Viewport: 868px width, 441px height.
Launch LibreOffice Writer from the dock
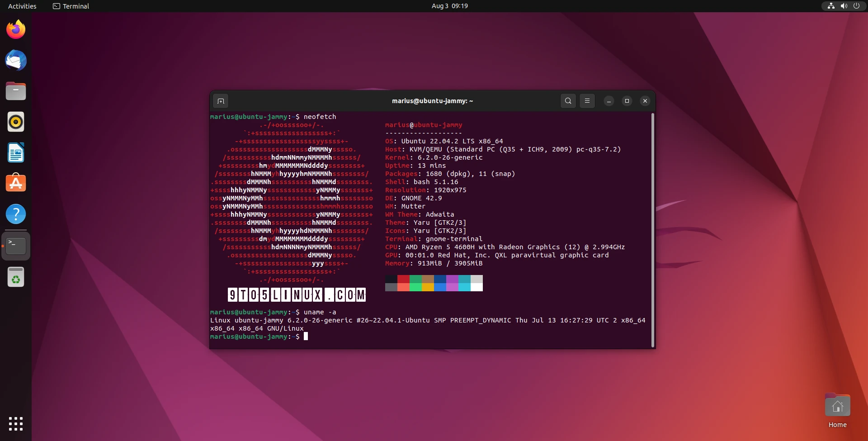tap(15, 152)
